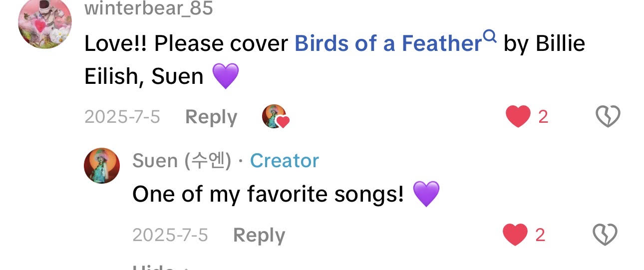Screen dimensions: 644x270
Task: Like winterbear_85's comment with the heart
Action: click(518, 117)
